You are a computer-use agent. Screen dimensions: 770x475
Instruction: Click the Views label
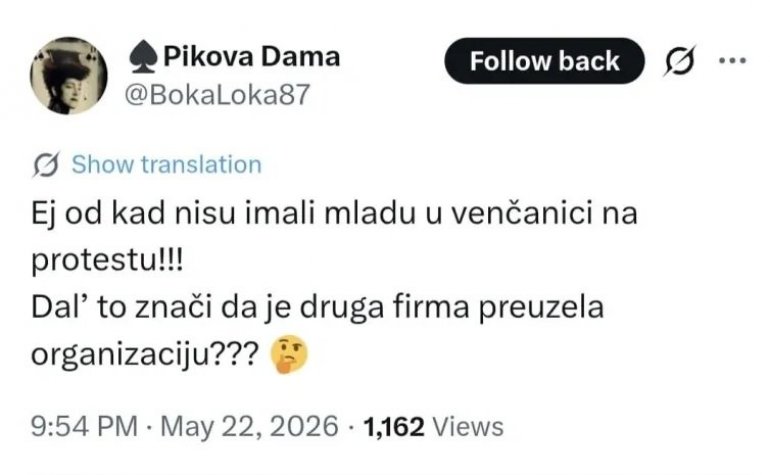coord(468,426)
